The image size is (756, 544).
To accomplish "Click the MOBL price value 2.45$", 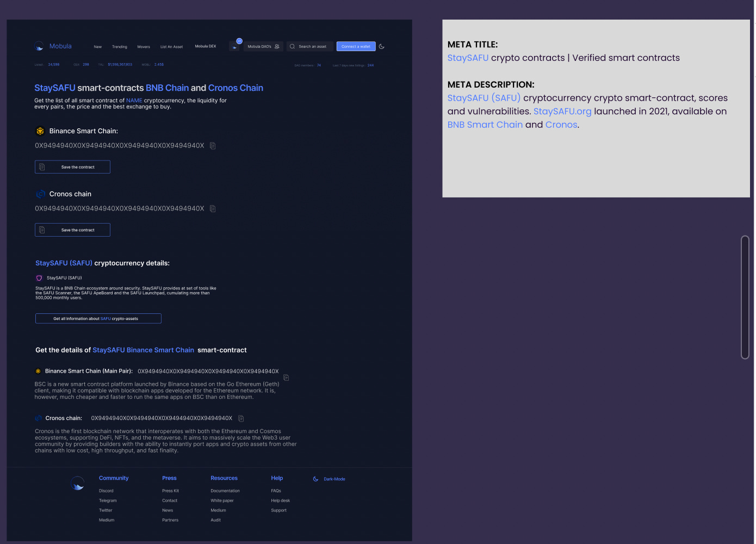I will pos(159,65).
